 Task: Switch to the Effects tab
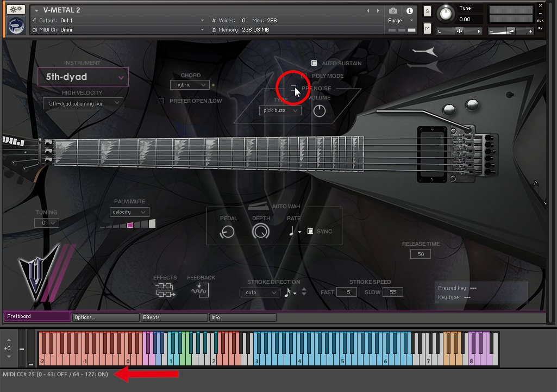point(174,318)
